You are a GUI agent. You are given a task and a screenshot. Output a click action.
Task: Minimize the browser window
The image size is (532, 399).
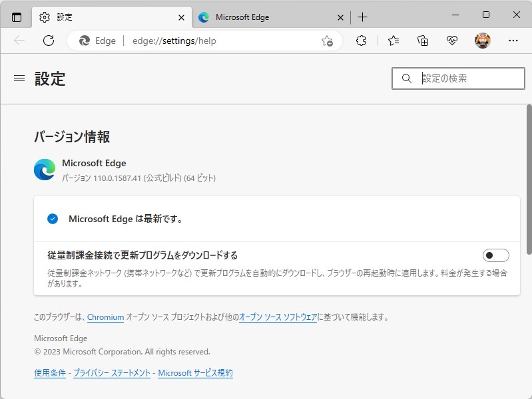(455, 15)
